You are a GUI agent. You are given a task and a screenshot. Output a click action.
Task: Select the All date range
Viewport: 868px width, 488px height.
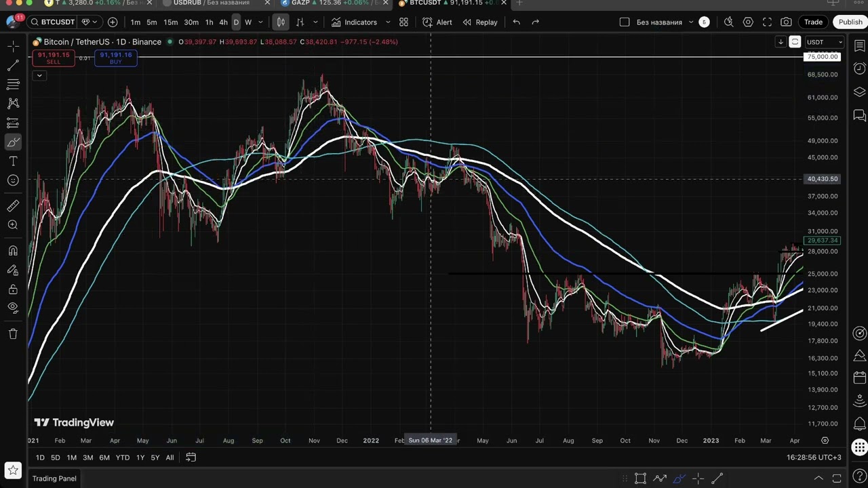(170, 457)
